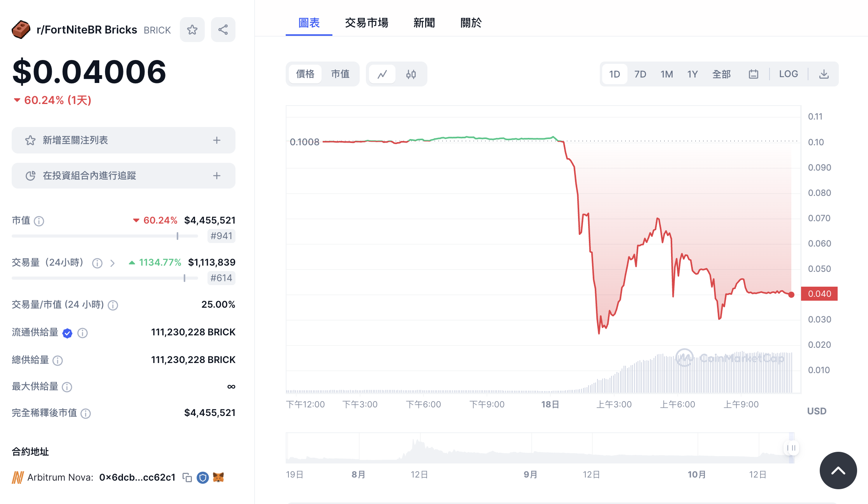The width and height of the screenshot is (868, 504).
Task: Click the blue shield icon by contract
Action: [202, 478]
